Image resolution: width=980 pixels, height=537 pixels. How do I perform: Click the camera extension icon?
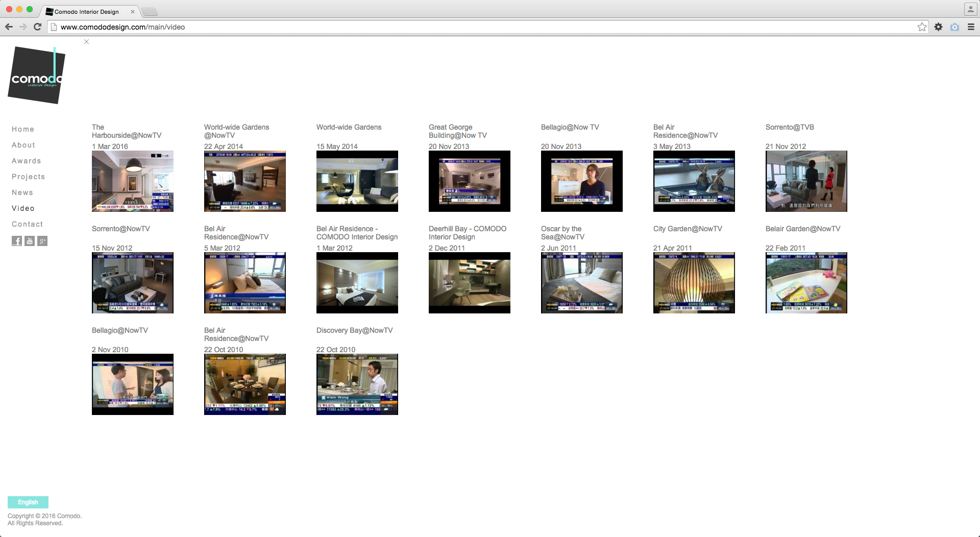[x=954, y=27]
